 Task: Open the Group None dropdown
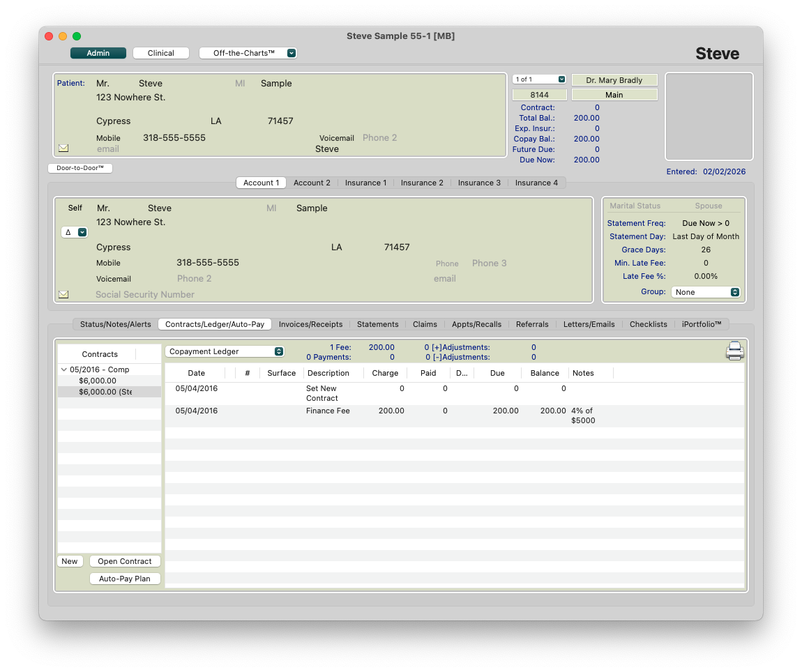click(x=705, y=293)
